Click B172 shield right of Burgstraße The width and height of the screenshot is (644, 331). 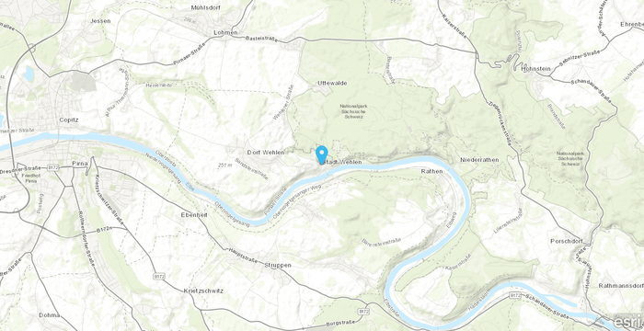click(x=364, y=312)
